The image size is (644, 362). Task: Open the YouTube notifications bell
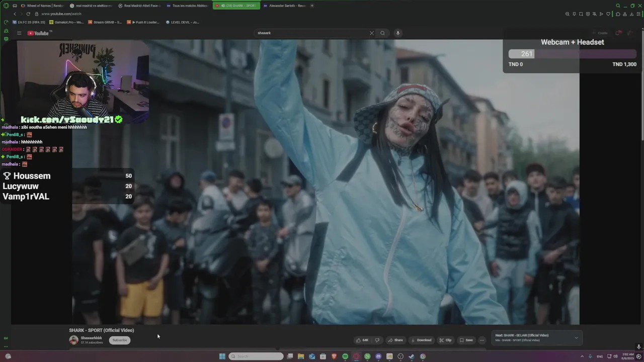pos(619,33)
